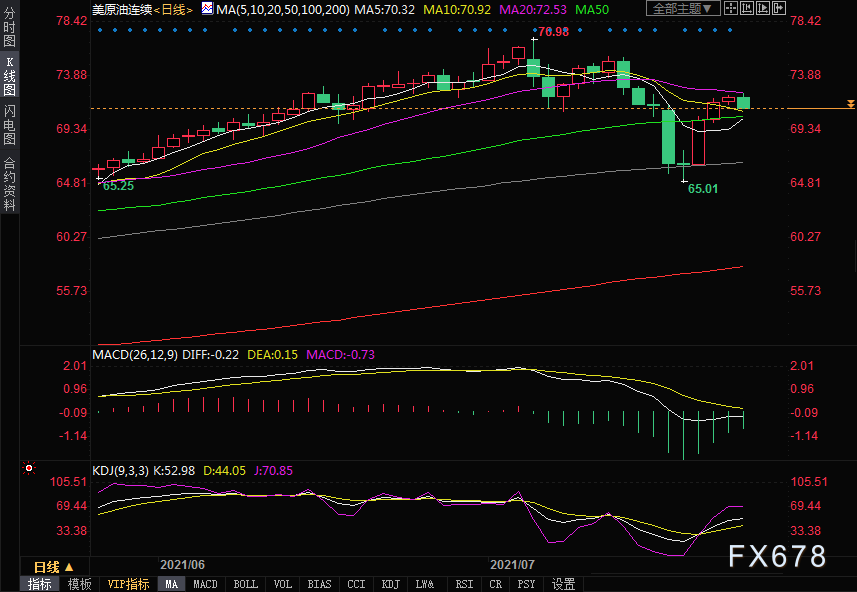
Task: Click the latest green candlestick
Action: tap(743, 102)
